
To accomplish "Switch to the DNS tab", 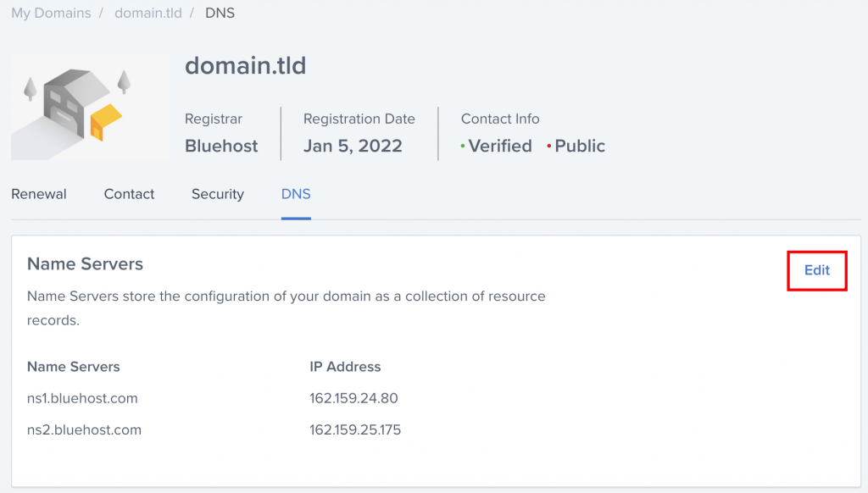I will coord(295,194).
